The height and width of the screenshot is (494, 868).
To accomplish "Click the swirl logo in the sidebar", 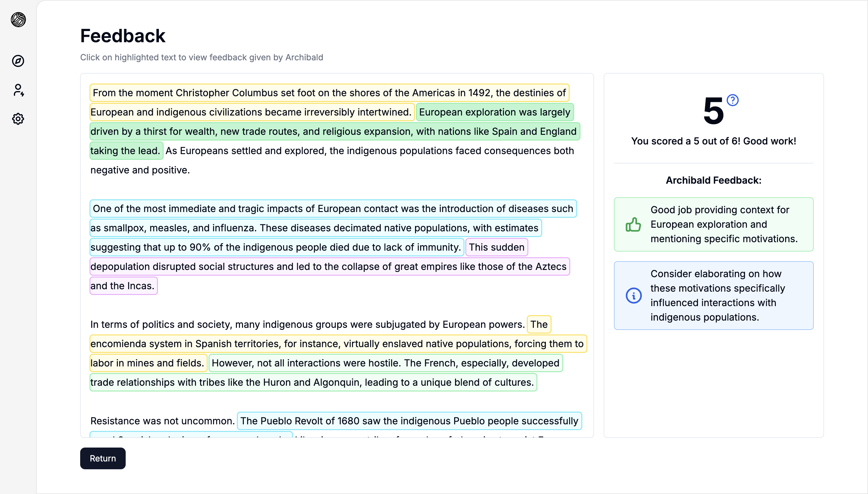I will [18, 19].
